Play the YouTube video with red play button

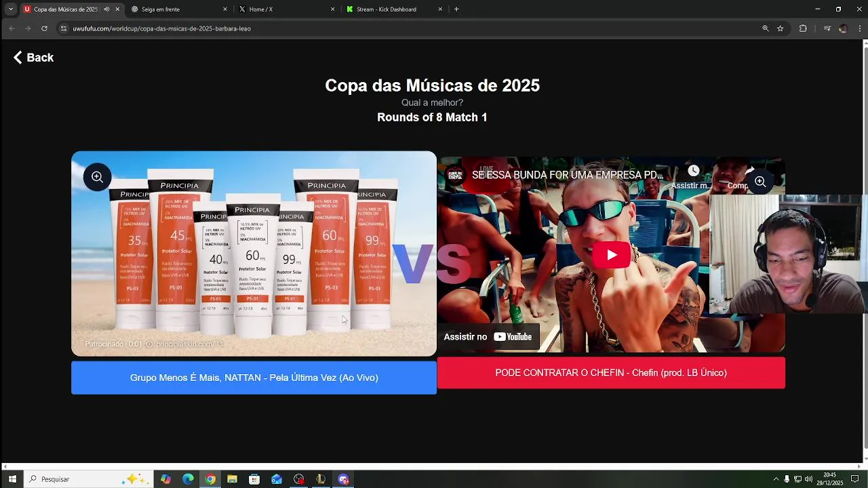(x=611, y=256)
